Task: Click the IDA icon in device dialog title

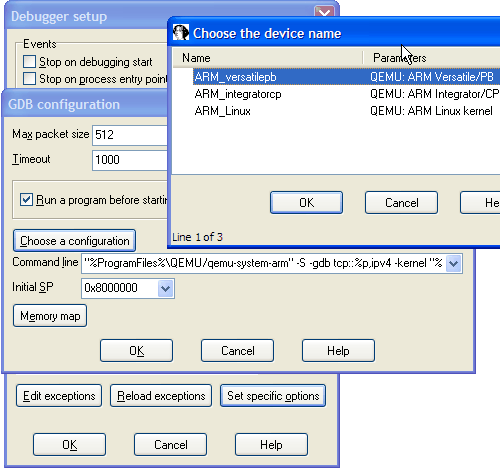Action: coord(181,33)
